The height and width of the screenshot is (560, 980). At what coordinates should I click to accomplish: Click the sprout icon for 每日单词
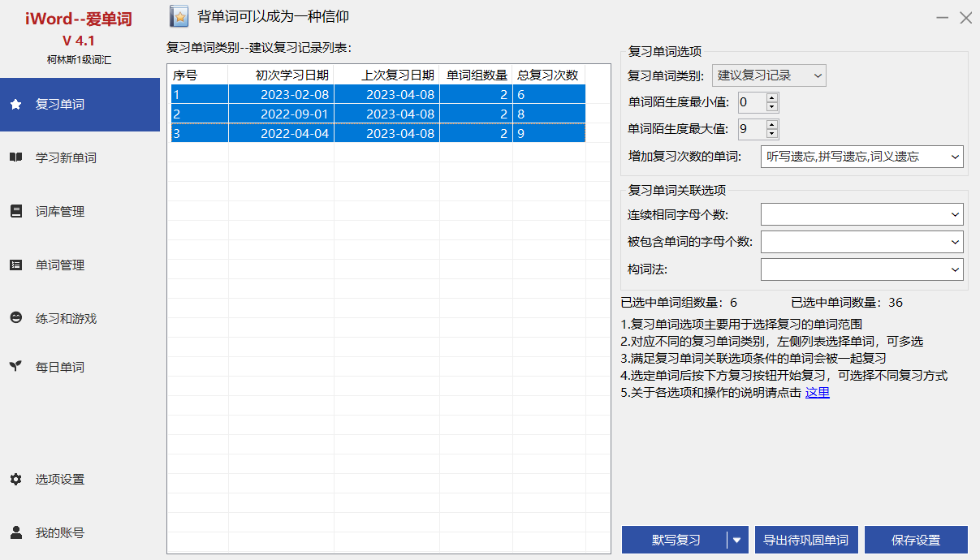pos(15,367)
